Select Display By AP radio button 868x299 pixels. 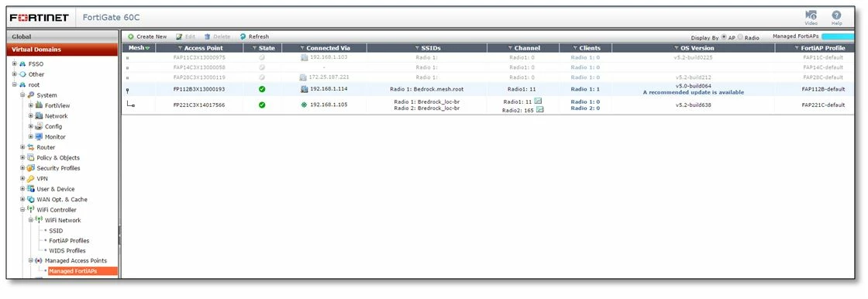(724, 37)
